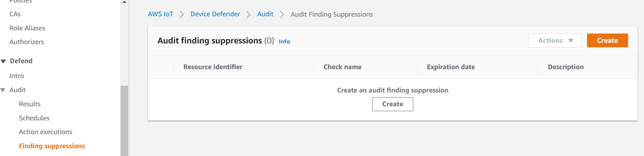Select Authorizers in the sidebar
This screenshot has height=156, width=644.
point(27,42)
